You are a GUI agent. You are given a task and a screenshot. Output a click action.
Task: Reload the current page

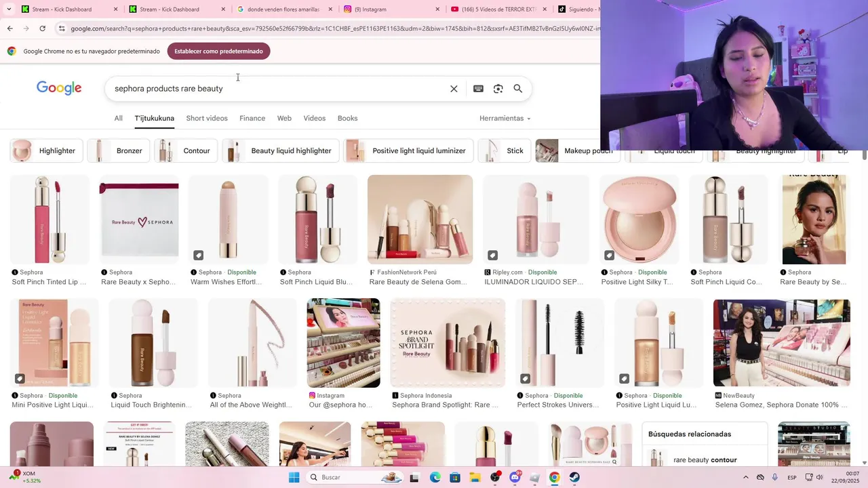tap(42, 28)
